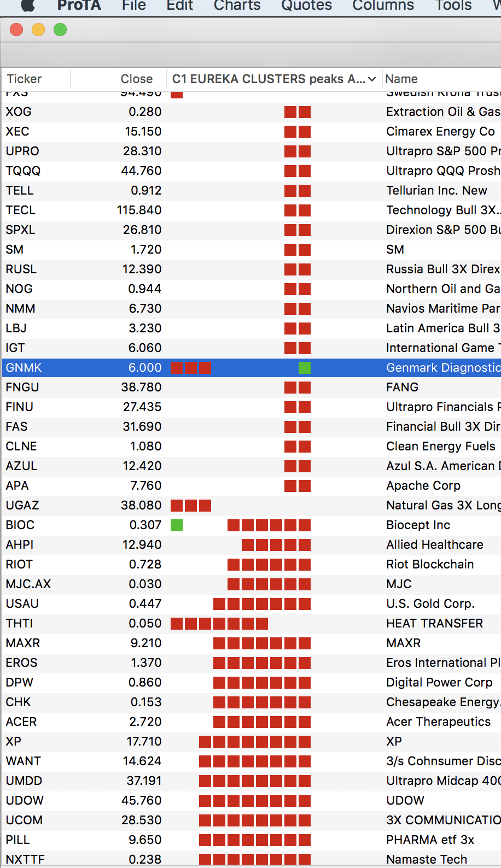Open the Edit menu
The width and height of the screenshot is (501, 868).
point(180,5)
